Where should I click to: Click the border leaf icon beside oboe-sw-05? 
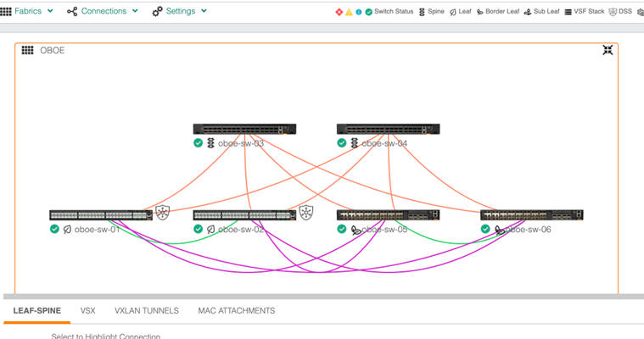(x=356, y=229)
